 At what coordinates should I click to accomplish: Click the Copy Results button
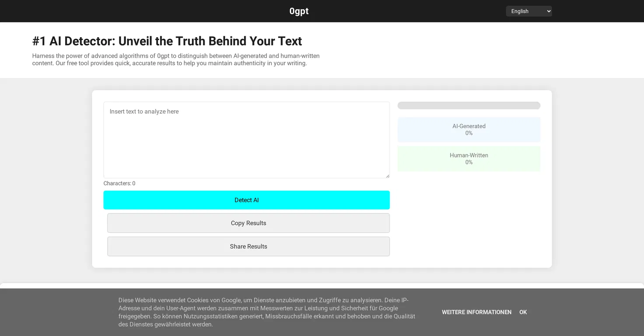[248, 223]
